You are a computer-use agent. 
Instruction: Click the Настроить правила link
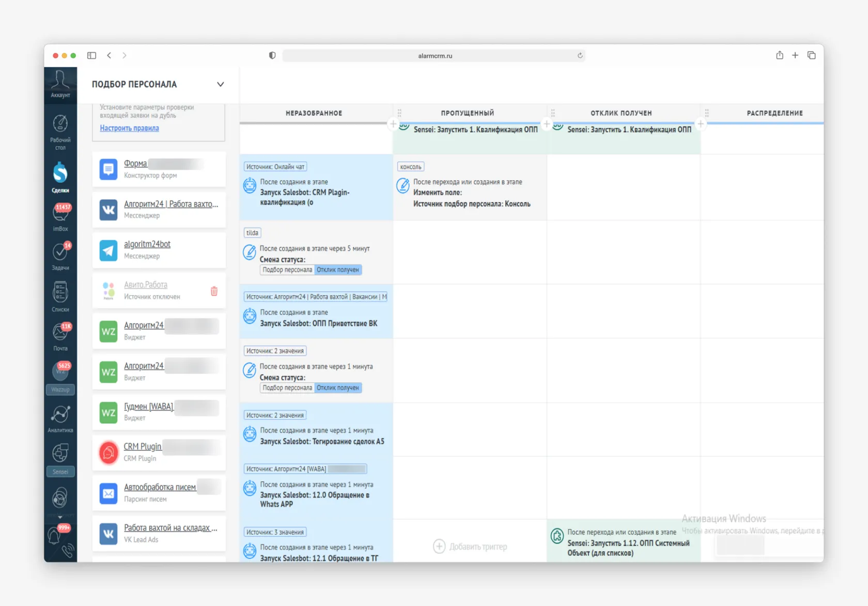tap(129, 128)
